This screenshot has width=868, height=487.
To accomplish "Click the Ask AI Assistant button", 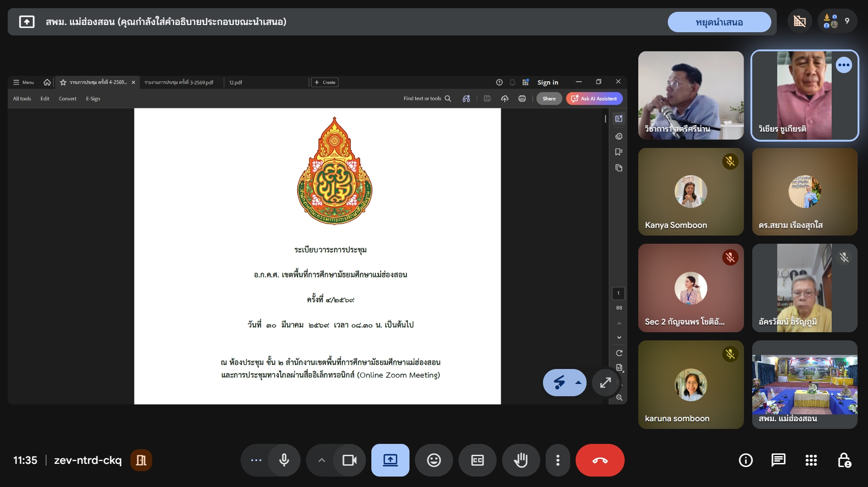I will pos(595,98).
